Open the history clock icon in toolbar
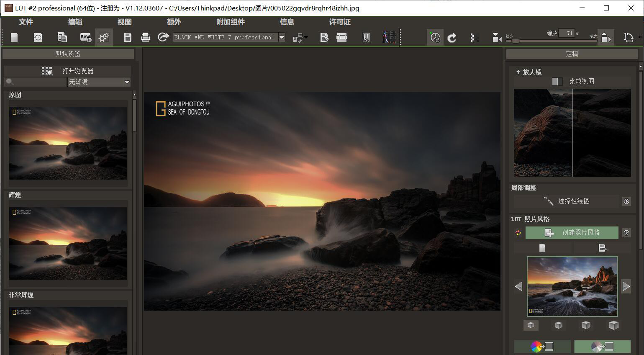Screen dimensions: 644x355 pos(38,38)
